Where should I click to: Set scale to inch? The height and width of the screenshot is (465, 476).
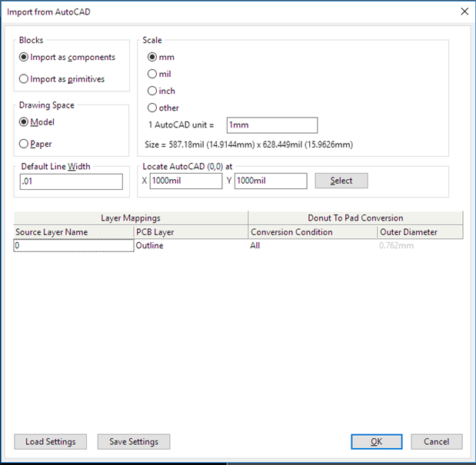click(x=161, y=91)
